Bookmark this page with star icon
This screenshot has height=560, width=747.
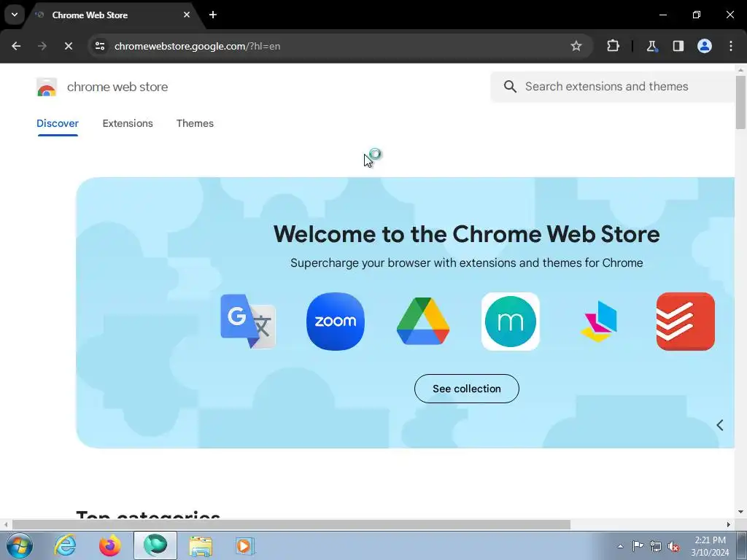tap(576, 46)
